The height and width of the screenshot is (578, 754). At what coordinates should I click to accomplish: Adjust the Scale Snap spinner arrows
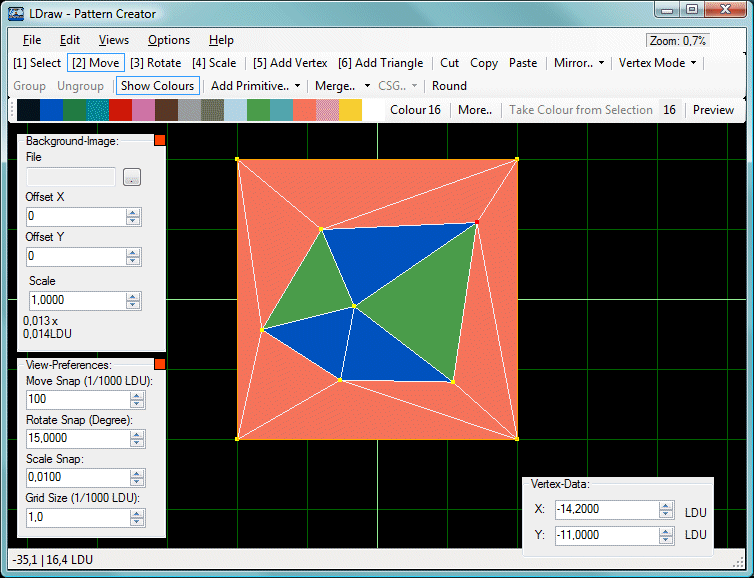pyautogui.click(x=137, y=478)
